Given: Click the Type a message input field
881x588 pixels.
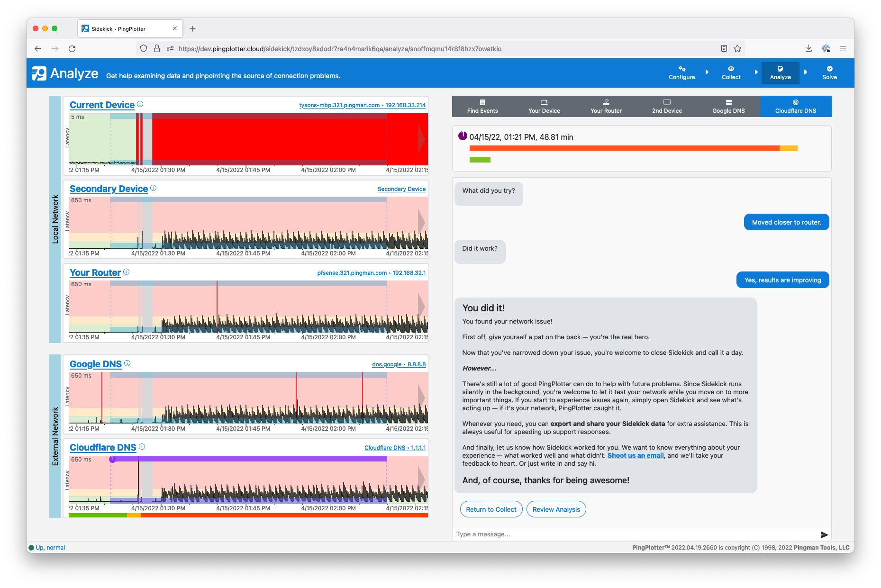Looking at the screenshot, I should 635,534.
